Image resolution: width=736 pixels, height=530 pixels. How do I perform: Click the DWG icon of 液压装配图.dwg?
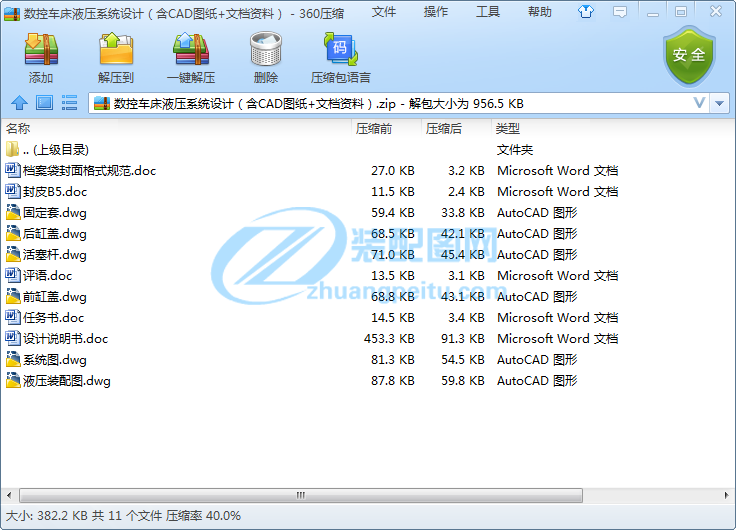click(x=13, y=380)
